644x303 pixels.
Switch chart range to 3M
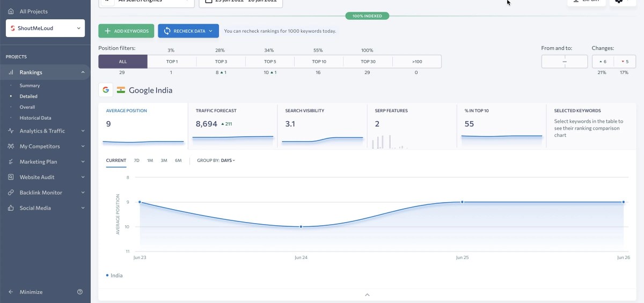(x=164, y=160)
